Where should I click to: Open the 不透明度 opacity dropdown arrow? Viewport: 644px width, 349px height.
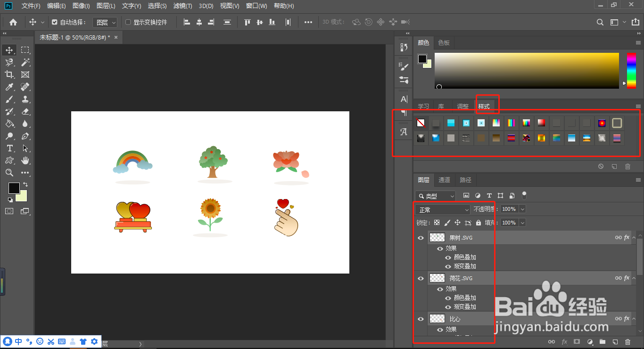[x=522, y=209]
